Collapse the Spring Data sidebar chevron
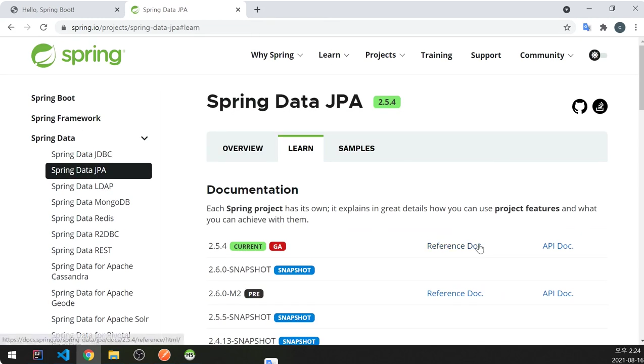 (x=144, y=138)
